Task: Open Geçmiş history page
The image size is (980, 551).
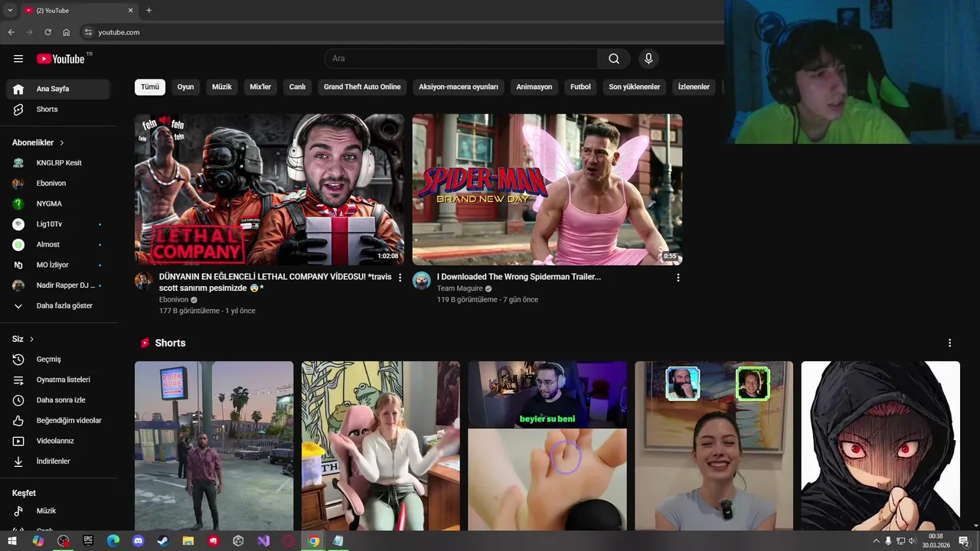Action: point(58,360)
